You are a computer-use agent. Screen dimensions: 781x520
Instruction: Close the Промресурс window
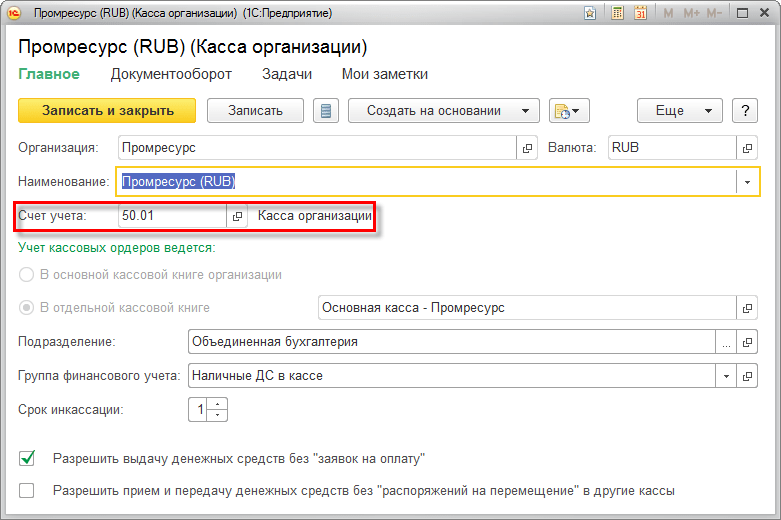click(765, 13)
